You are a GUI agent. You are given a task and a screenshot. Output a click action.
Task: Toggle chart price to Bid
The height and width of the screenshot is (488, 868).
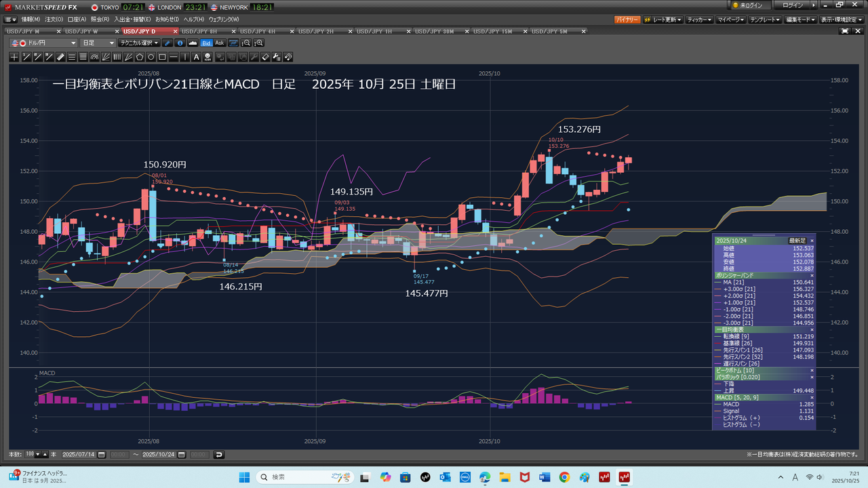coord(207,43)
